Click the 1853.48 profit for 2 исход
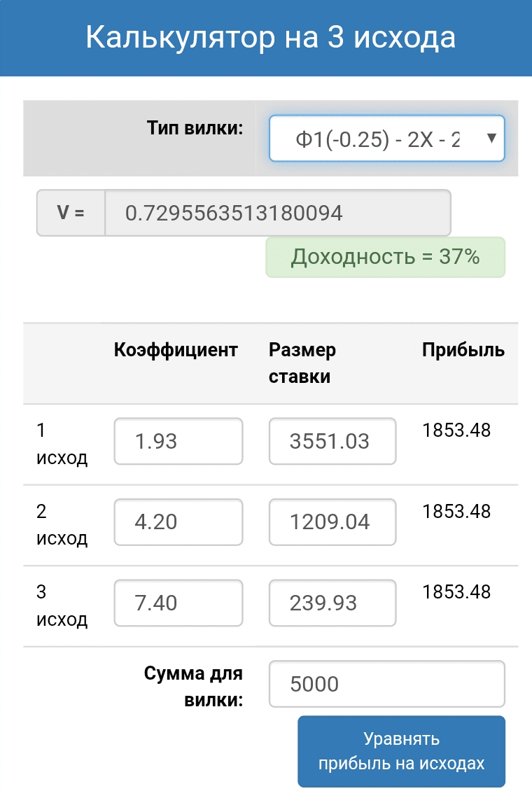Viewport: 532px width, 791px height. click(456, 511)
